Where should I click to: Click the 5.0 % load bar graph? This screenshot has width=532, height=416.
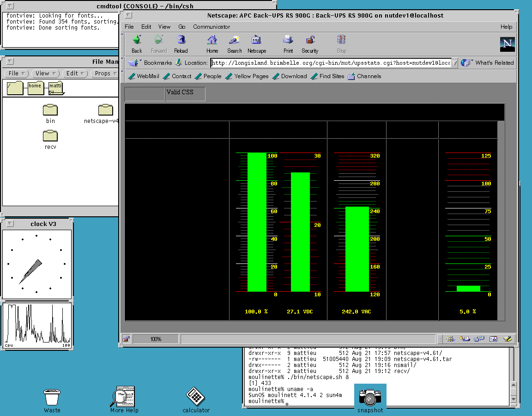click(x=468, y=288)
